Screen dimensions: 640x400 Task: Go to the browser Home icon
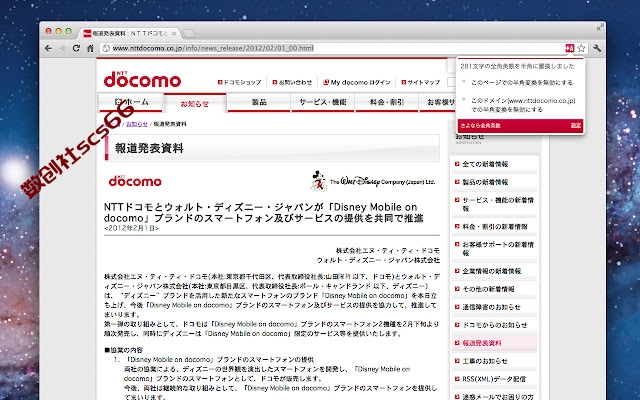pyautogui.click(x=90, y=48)
